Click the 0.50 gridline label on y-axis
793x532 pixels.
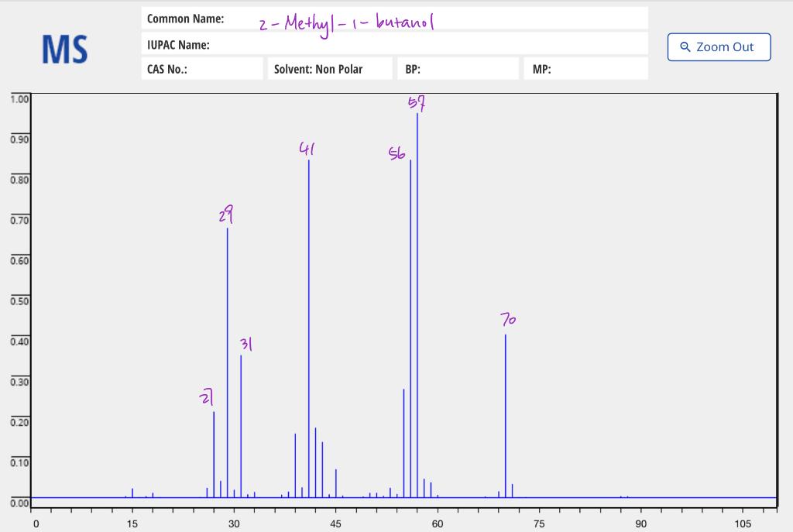pos(20,300)
